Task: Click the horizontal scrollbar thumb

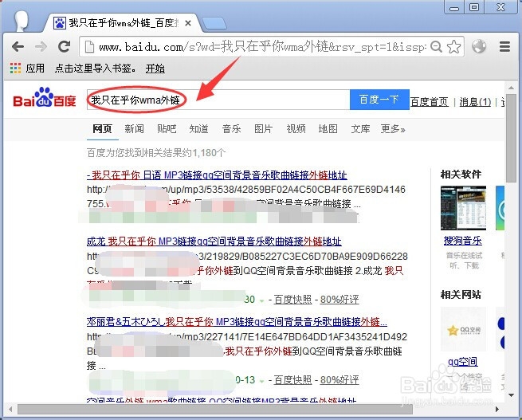Action: pyautogui.click(x=215, y=410)
